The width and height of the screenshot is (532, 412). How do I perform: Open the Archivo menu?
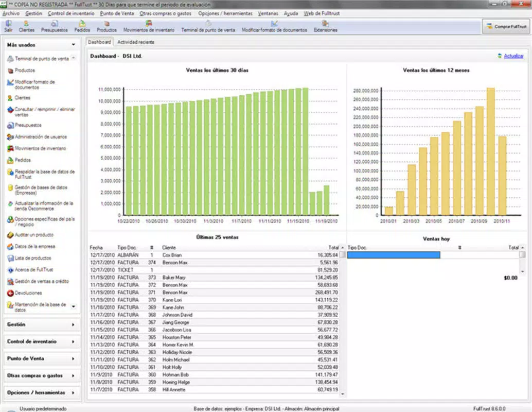(x=11, y=13)
